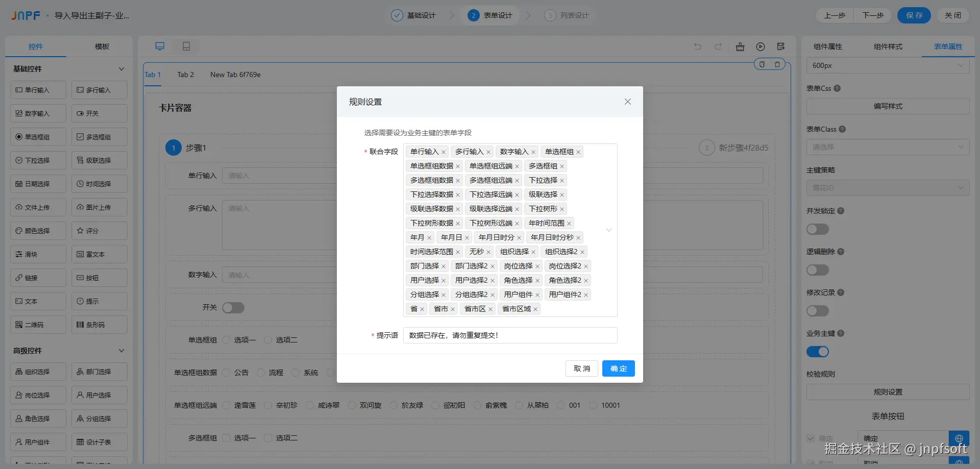Screen dimensions: 980x469
Task: Open 规则设置 in right panel
Action: [888, 392]
